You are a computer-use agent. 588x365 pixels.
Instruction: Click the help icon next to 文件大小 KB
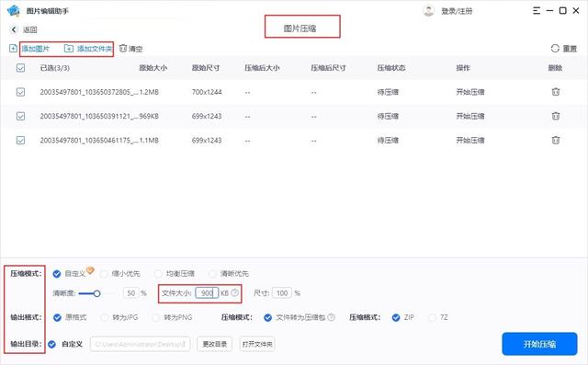pos(235,292)
